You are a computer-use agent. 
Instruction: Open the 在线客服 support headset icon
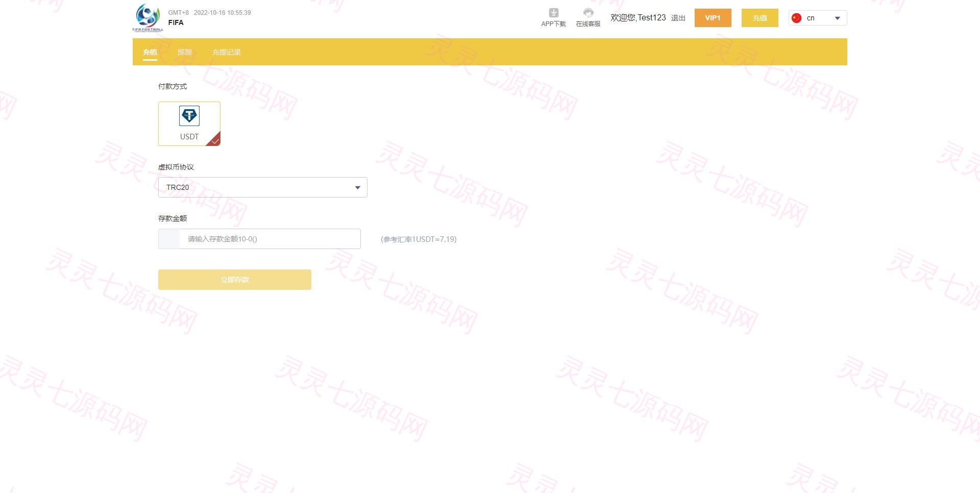[x=588, y=13]
